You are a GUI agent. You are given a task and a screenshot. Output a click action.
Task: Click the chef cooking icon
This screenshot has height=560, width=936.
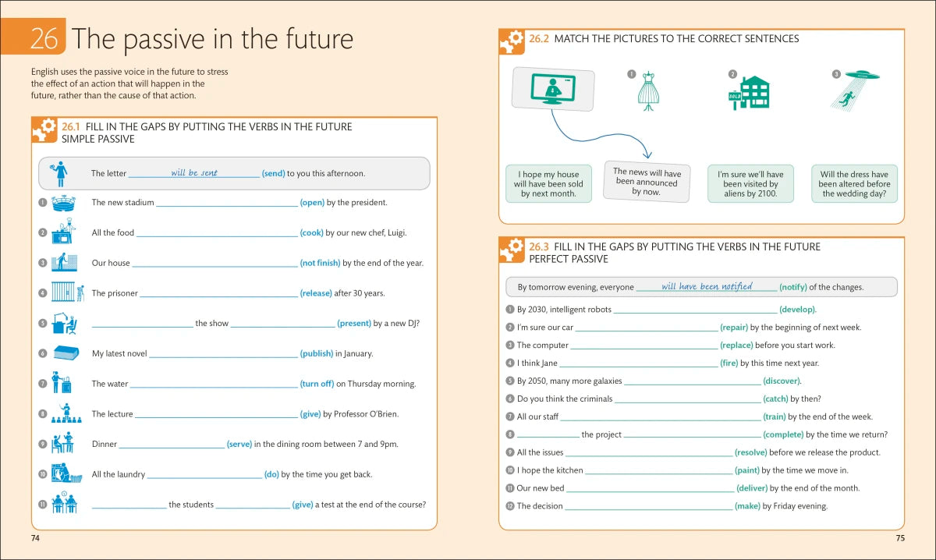coord(63,232)
